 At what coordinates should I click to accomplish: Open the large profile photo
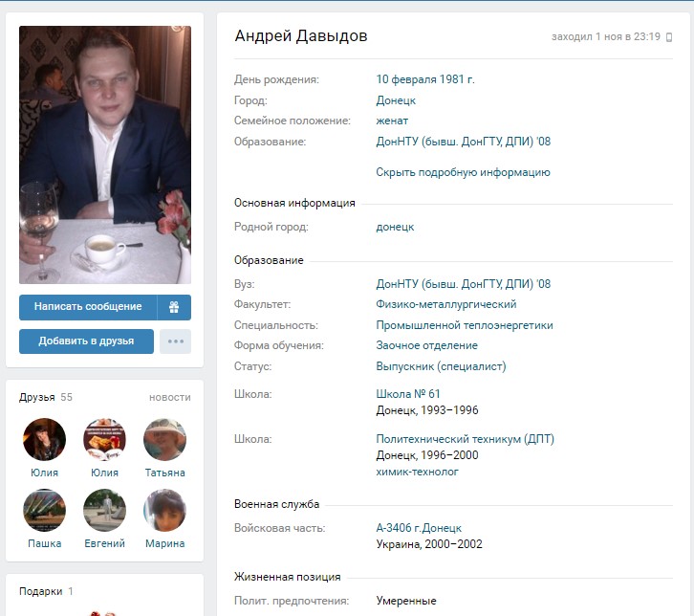point(105,155)
